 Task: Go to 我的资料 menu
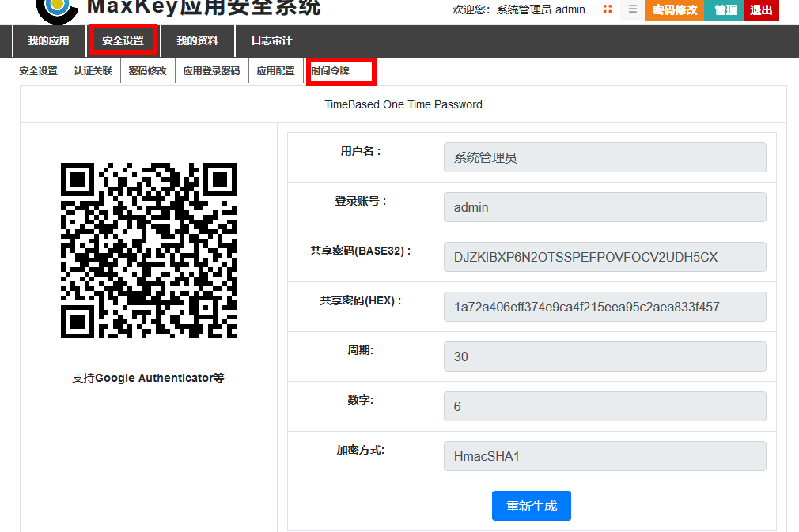point(197,41)
